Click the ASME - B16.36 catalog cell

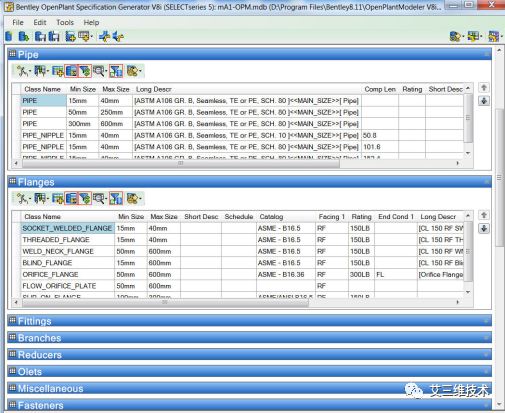pyautogui.click(x=286, y=274)
